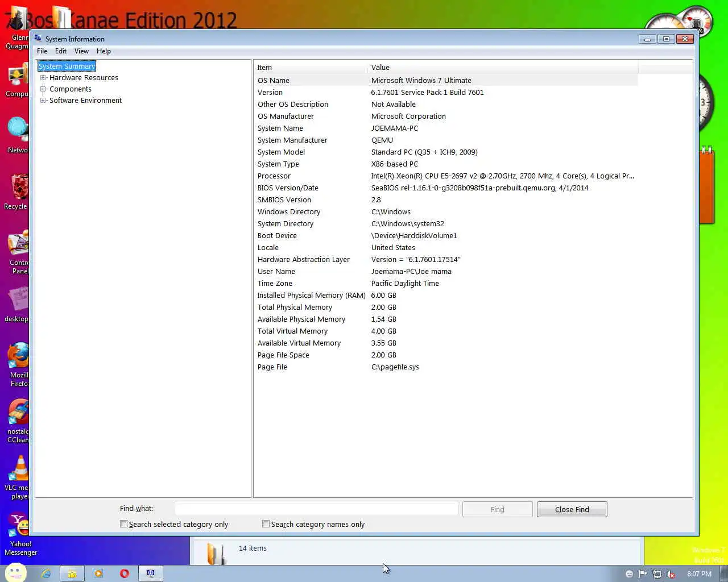Select the Hardware Abstraction Layer row
This screenshot has height=582, width=728.
(446, 259)
